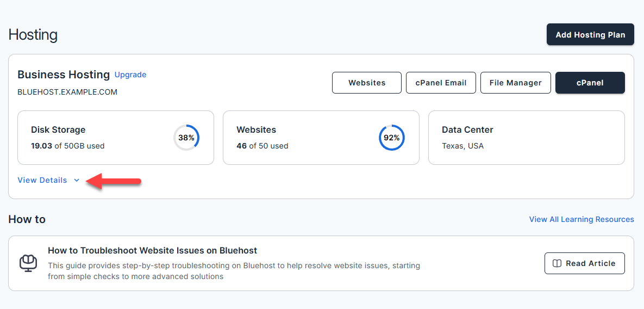
Task: Click the troubleshooting article monitor icon
Action: 28,263
